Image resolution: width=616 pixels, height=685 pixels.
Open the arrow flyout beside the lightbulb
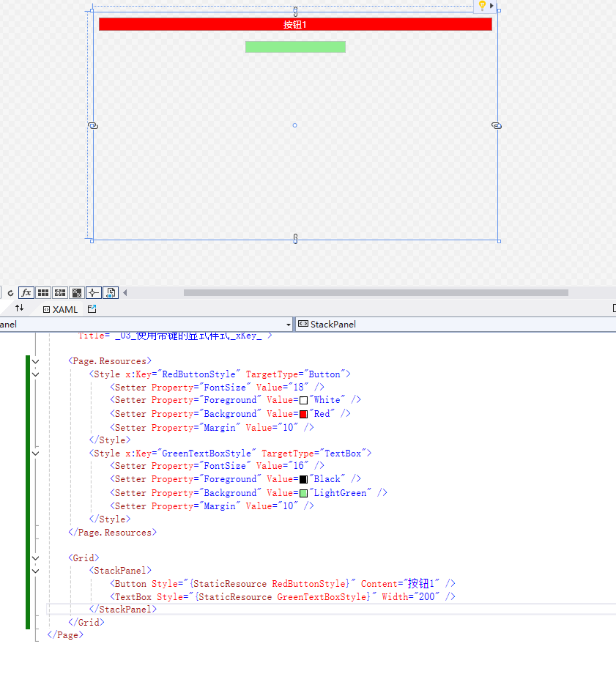click(x=491, y=6)
